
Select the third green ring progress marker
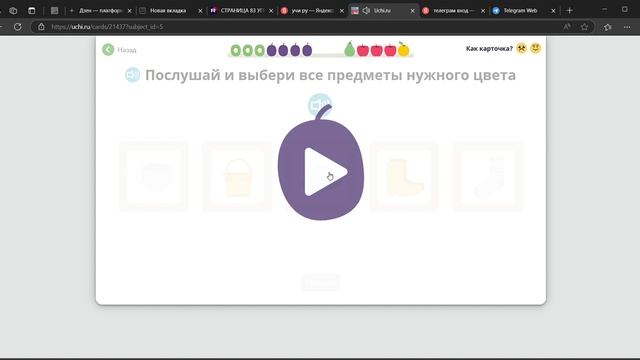coord(259,50)
